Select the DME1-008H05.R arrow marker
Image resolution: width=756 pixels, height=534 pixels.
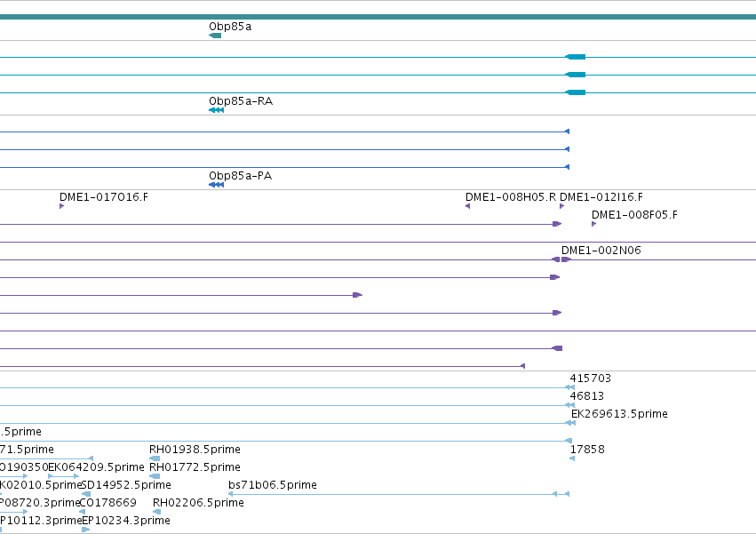(467, 206)
